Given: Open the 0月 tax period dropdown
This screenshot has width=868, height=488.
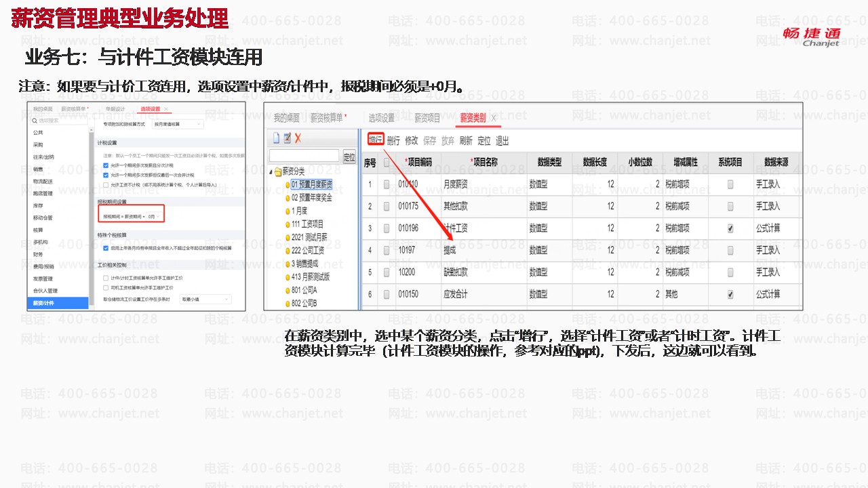Looking at the screenshot, I should [x=154, y=216].
